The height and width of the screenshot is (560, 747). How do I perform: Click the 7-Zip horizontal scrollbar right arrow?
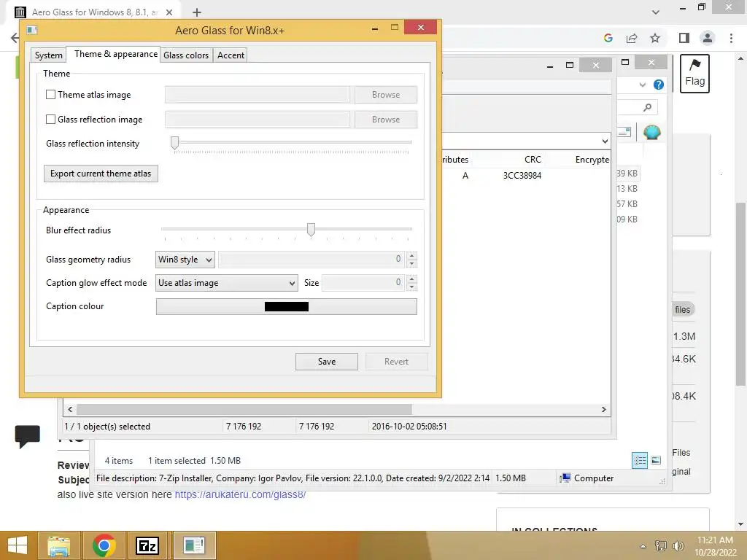coord(603,410)
